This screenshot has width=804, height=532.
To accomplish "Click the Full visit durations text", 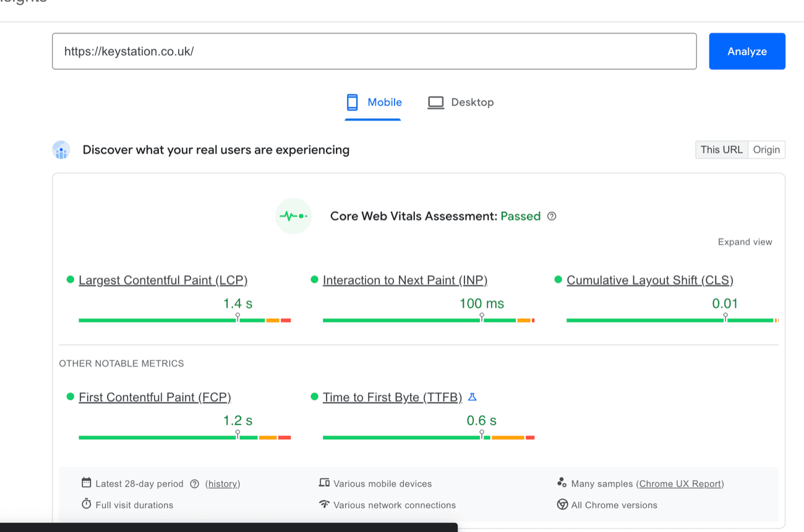I will pos(134,505).
